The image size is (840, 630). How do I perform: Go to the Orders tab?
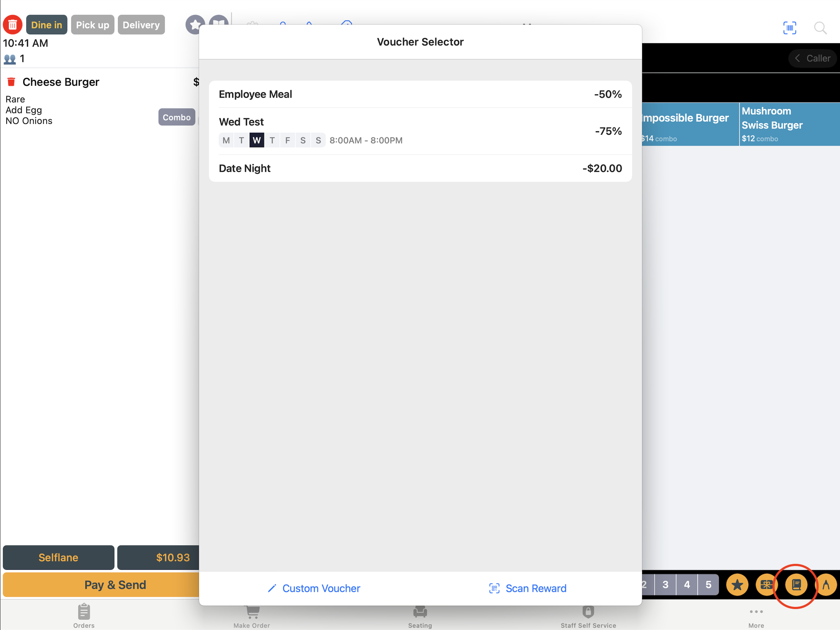tap(84, 616)
